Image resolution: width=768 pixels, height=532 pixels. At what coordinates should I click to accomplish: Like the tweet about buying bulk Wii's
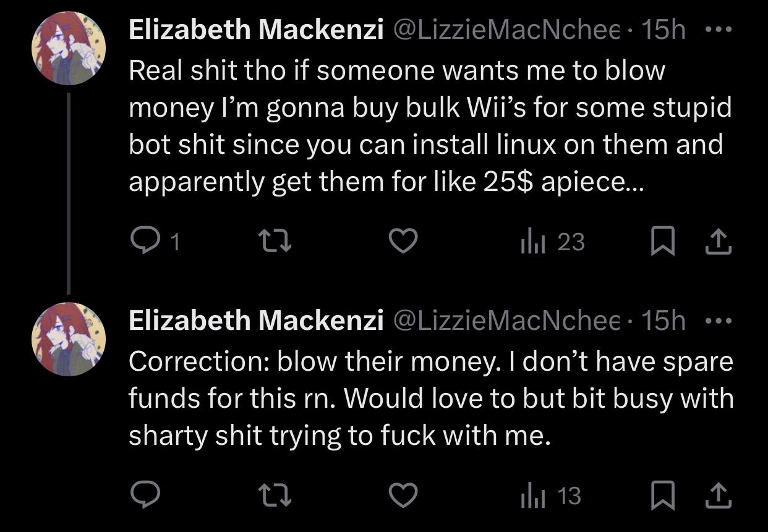click(x=403, y=242)
